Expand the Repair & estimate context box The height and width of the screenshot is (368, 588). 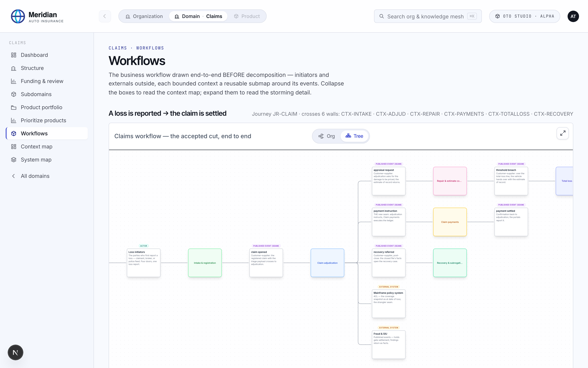[450, 181]
